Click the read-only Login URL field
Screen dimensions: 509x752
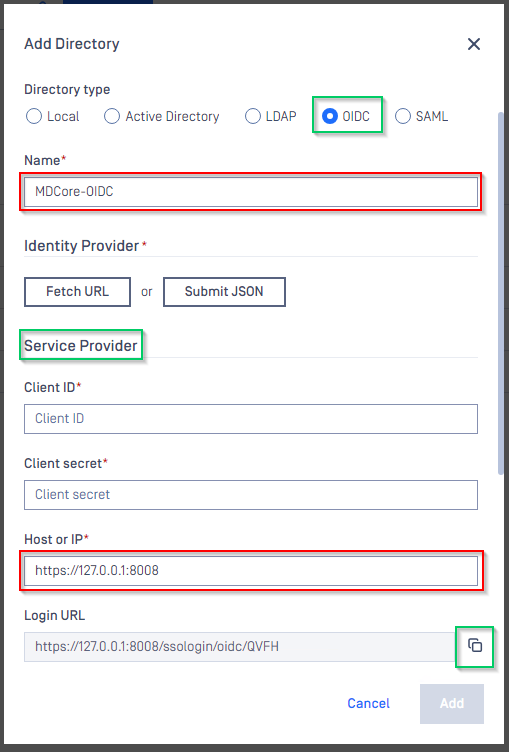pos(240,646)
